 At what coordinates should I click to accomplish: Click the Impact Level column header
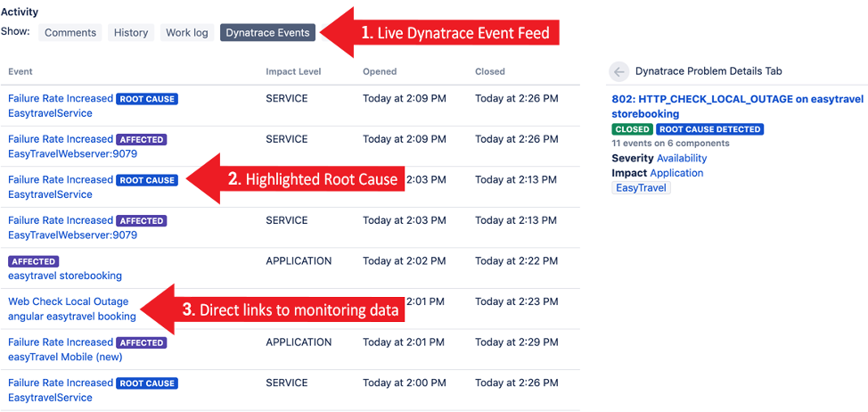click(x=293, y=71)
